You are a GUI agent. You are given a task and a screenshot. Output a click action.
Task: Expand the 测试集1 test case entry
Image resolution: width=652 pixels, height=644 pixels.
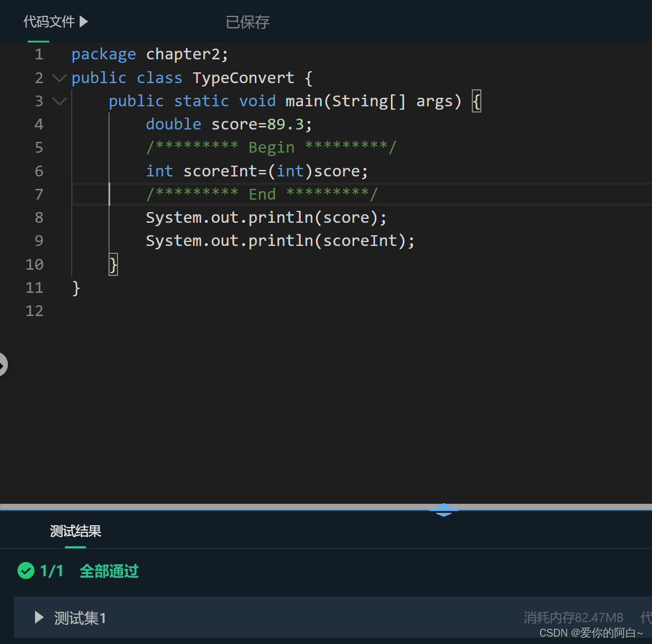tap(79, 617)
